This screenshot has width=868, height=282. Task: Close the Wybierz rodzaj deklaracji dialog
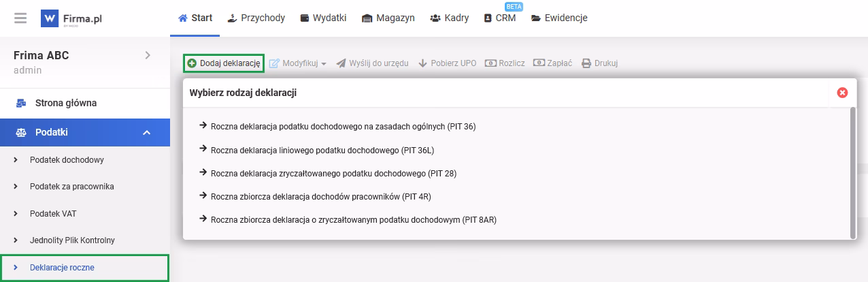tap(842, 93)
